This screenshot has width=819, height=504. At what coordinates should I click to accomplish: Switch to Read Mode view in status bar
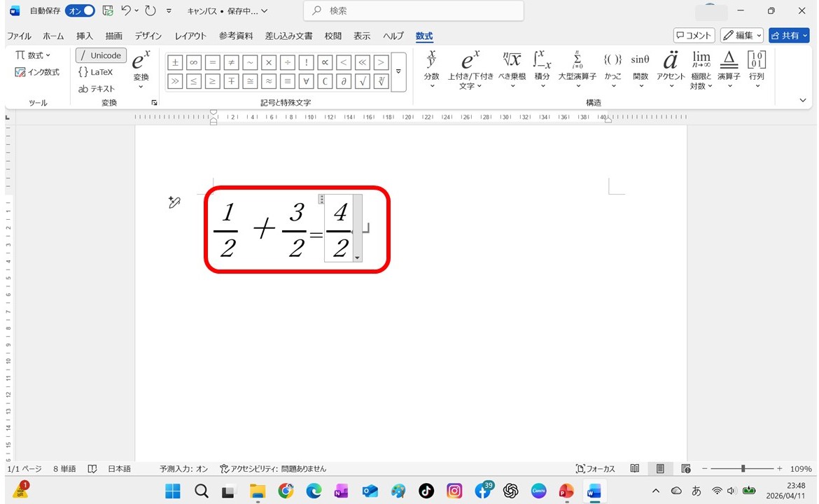[635, 468]
